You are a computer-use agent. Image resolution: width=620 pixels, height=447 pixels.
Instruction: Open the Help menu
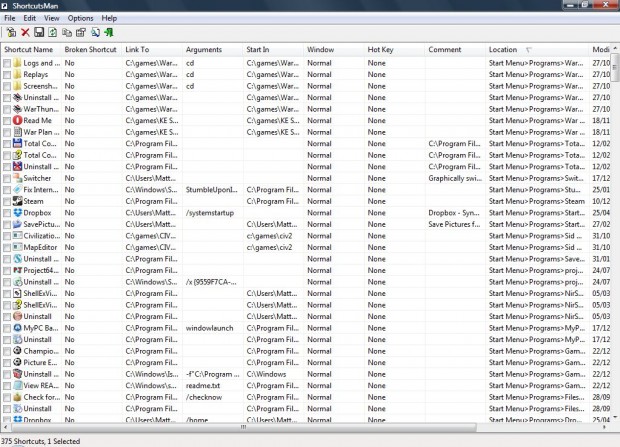[x=109, y=18]
